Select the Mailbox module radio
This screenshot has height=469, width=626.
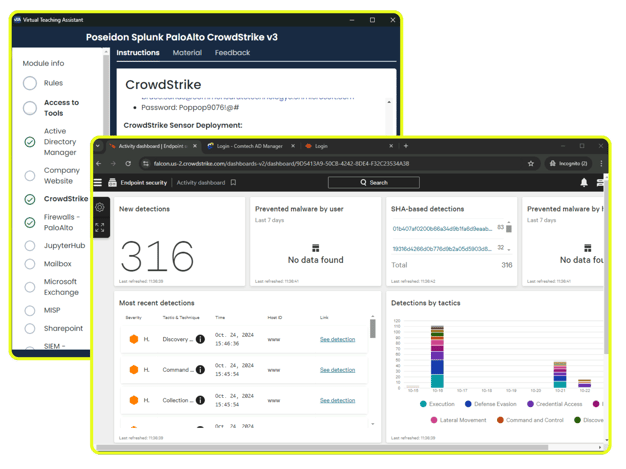[x=30, y=264]
